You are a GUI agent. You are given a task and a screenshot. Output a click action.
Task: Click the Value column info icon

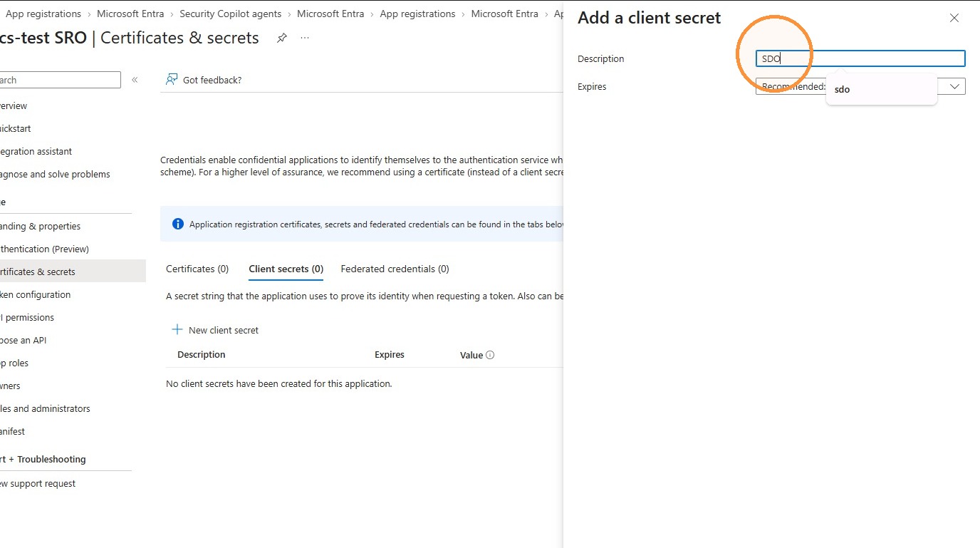pyautogui.click(x=490, y=355)
